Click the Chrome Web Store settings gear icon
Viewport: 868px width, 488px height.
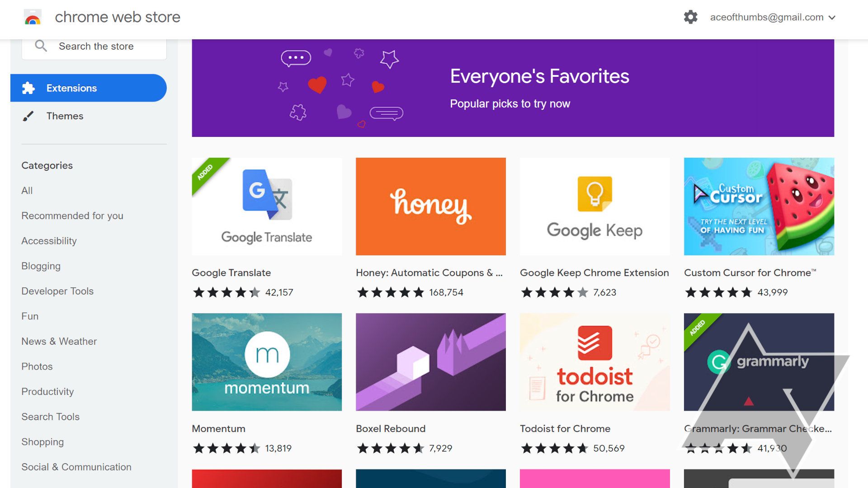point(692,17)
